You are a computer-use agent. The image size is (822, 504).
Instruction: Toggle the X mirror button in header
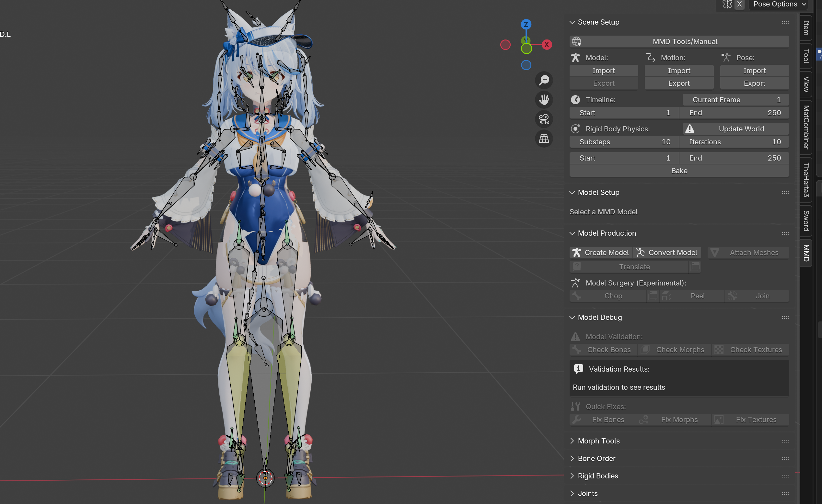tap(739, 4)
